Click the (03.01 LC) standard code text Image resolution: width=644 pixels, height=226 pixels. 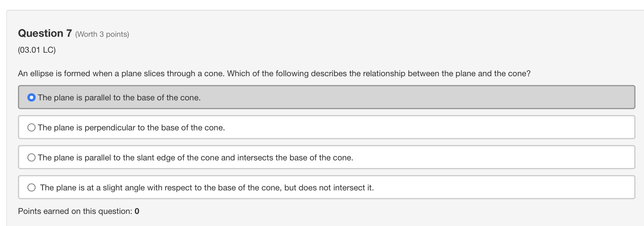pos(36,50)
